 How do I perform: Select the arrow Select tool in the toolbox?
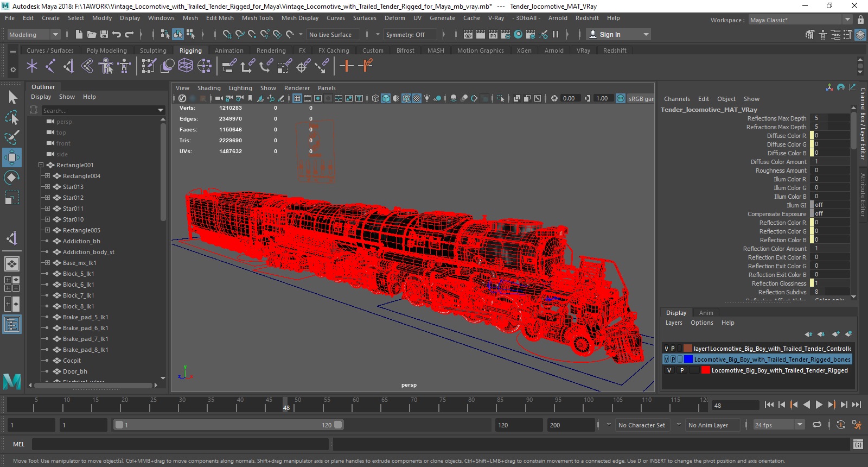[12, 98]
